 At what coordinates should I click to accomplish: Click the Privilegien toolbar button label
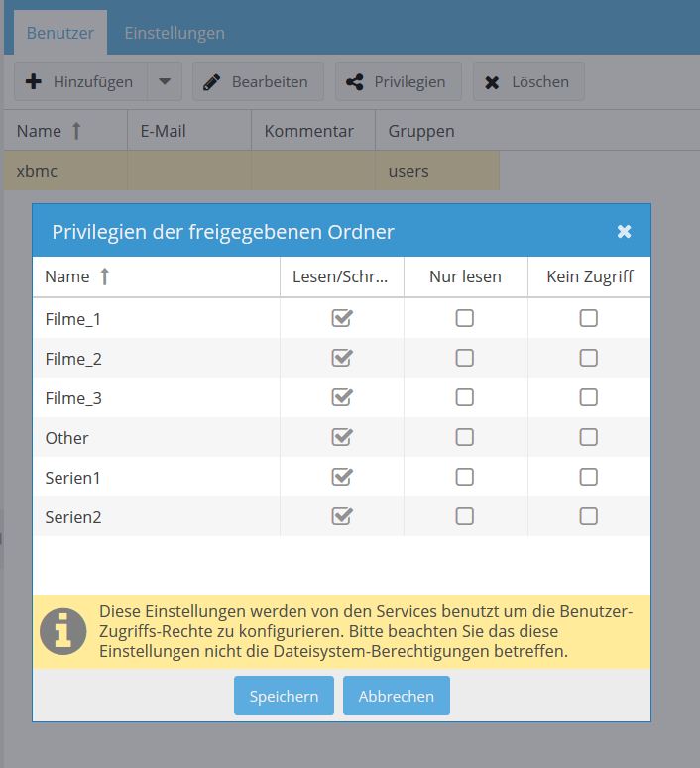(409, 82)
